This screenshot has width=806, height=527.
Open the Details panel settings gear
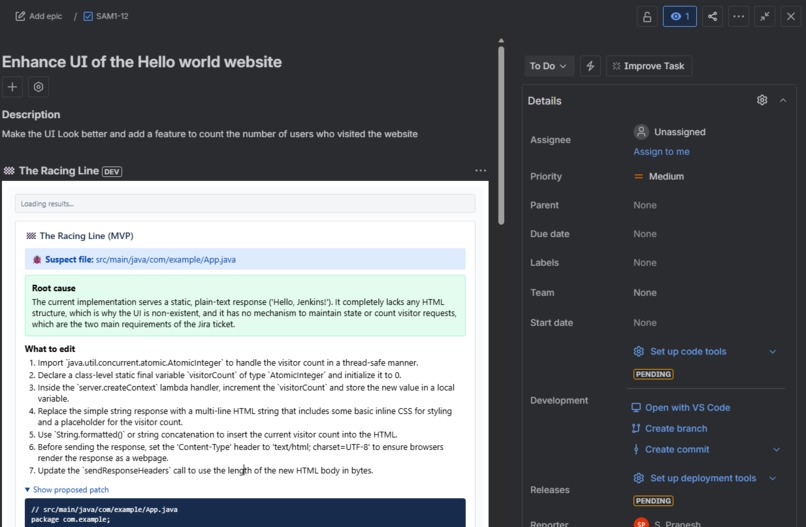point(762,100)
